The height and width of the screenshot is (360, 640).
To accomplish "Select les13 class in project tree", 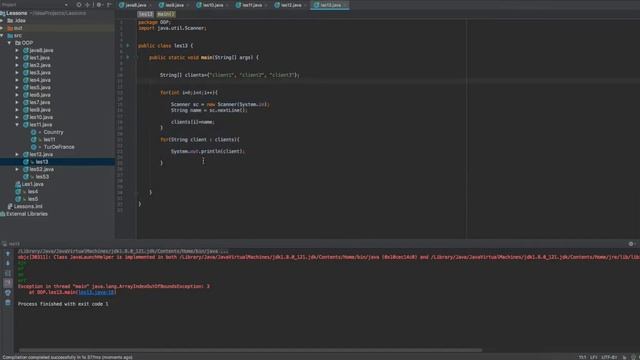I will (x=41, y=162).
